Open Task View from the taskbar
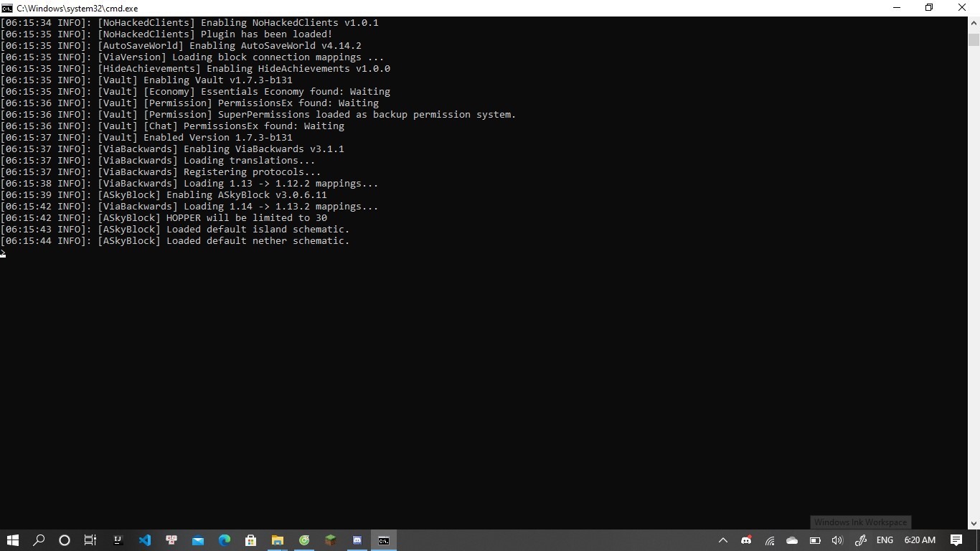 coord(90,540)
